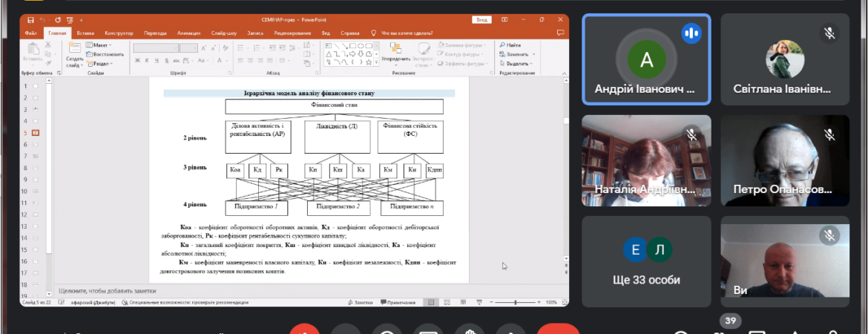Image resolution: width=868 pixels, height=334 pixels.
Task: Toggle Заметки notes pane in status bar
Action: (360, 302)
